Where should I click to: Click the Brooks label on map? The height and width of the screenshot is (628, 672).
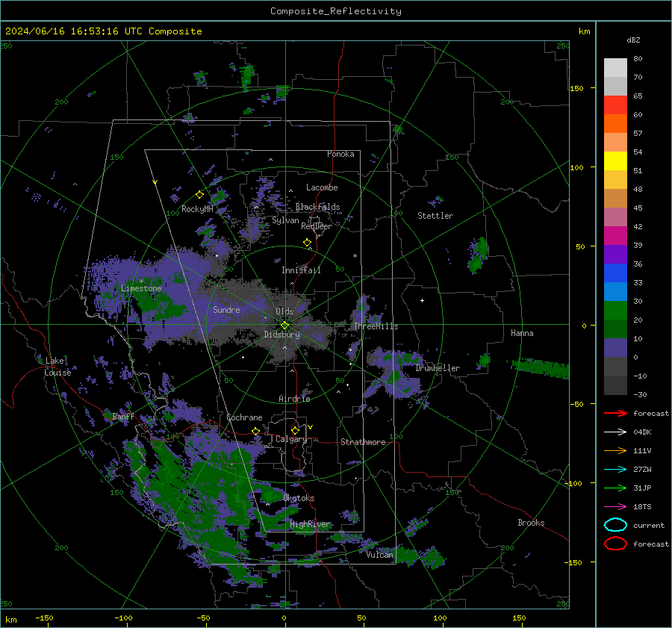[531, 523]
